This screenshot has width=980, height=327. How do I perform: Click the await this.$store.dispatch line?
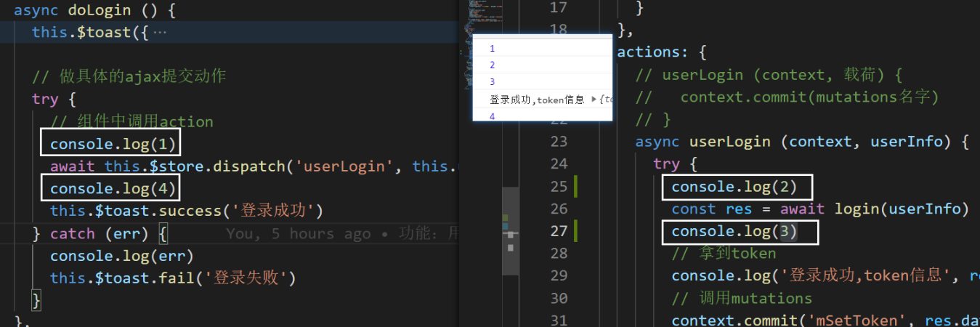254,166
